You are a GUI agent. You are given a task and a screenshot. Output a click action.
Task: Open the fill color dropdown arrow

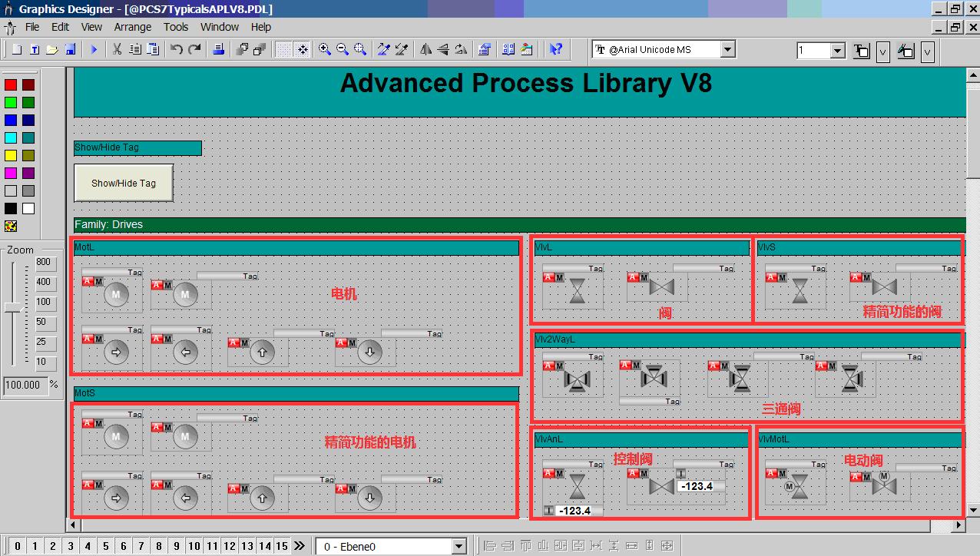[927, 51]
